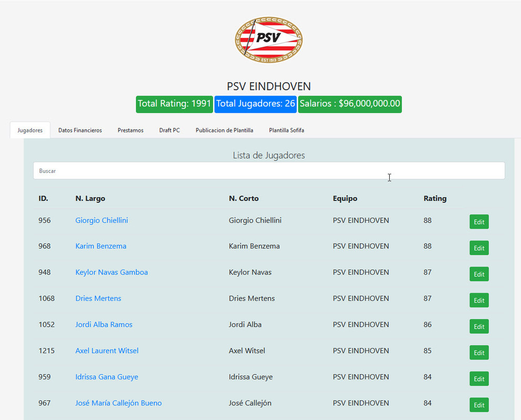Click short name Keylor Navas
The height and width of the screenshot is (420, 521).
250,272
